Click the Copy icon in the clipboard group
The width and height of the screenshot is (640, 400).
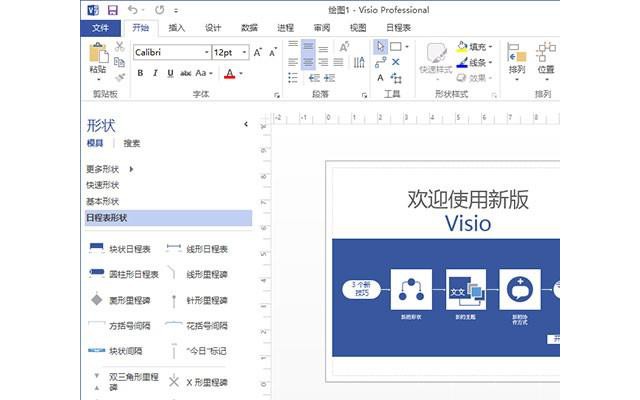pyautogui.click(x=119, y=62)
